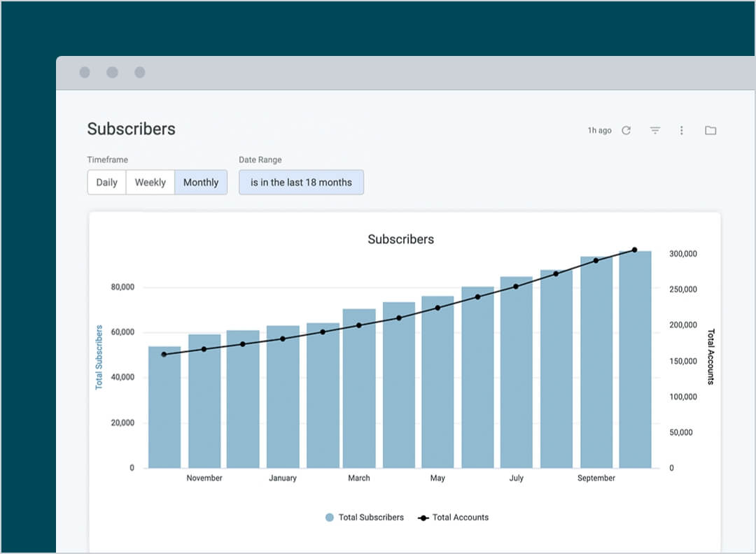
Task: Click the Date Range label
Action: [x=260, y=159]
